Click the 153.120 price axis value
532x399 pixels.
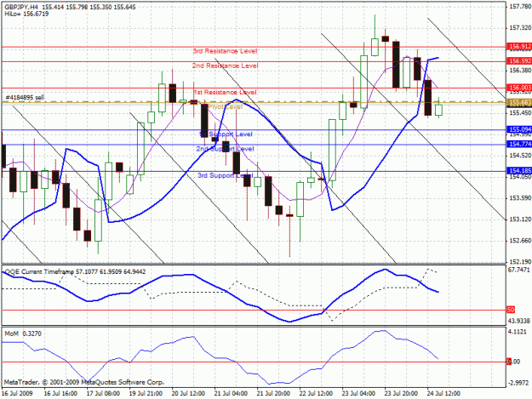[x=520, y=219]
